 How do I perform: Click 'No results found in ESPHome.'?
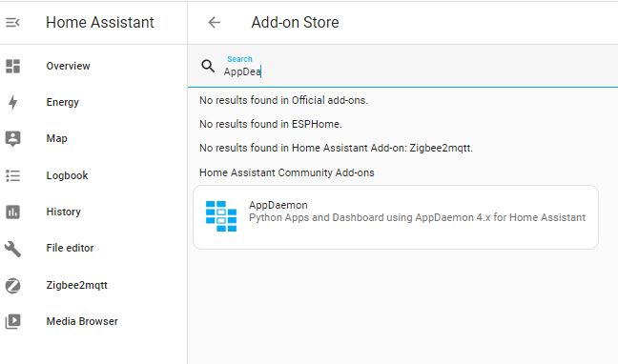(271, 124)
